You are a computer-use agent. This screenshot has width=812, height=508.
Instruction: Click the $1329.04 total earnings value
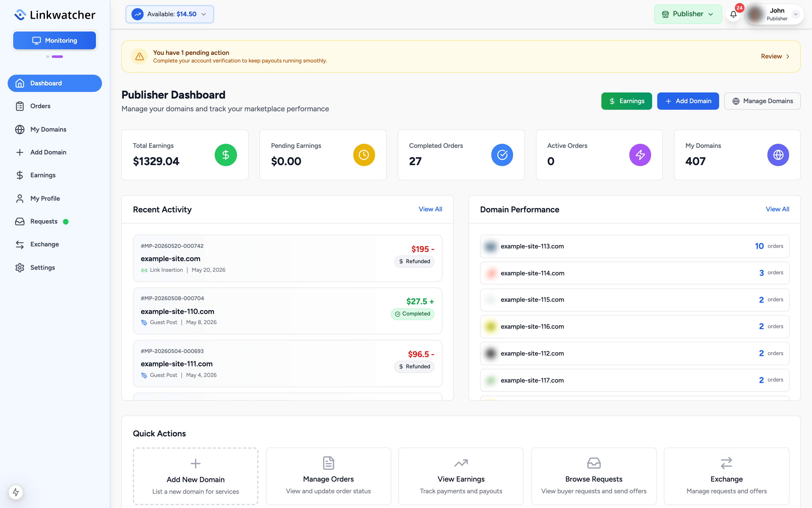[156, 161]
